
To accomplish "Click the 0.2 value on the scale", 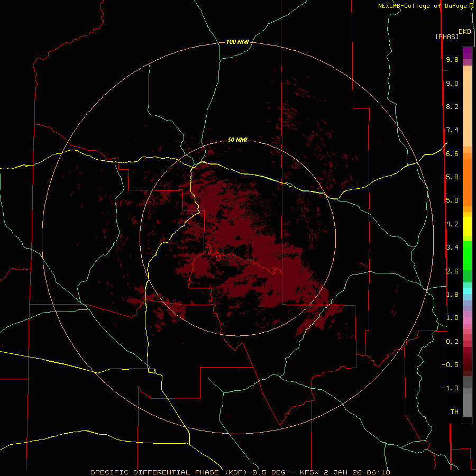I will [x=452, y=342].
